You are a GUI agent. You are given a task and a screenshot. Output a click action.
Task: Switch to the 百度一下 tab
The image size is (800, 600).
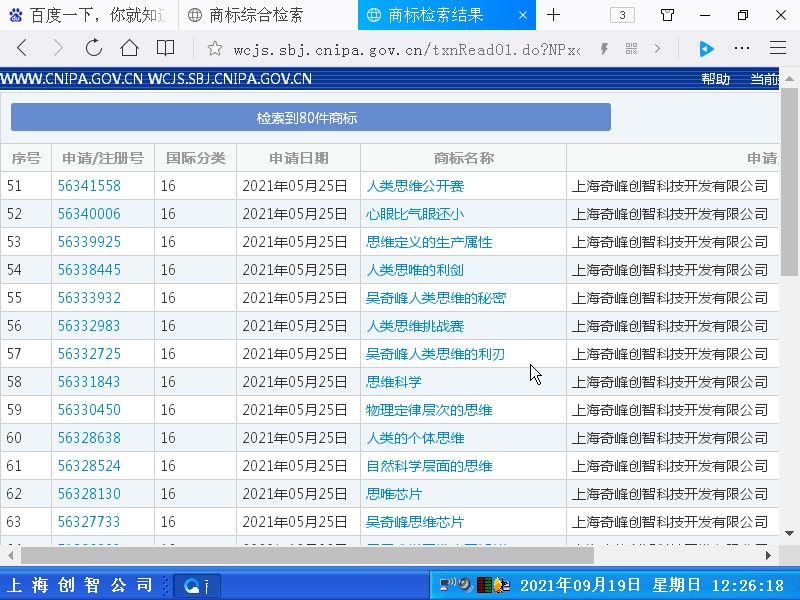pyautogui.click(x=83, y=15)
